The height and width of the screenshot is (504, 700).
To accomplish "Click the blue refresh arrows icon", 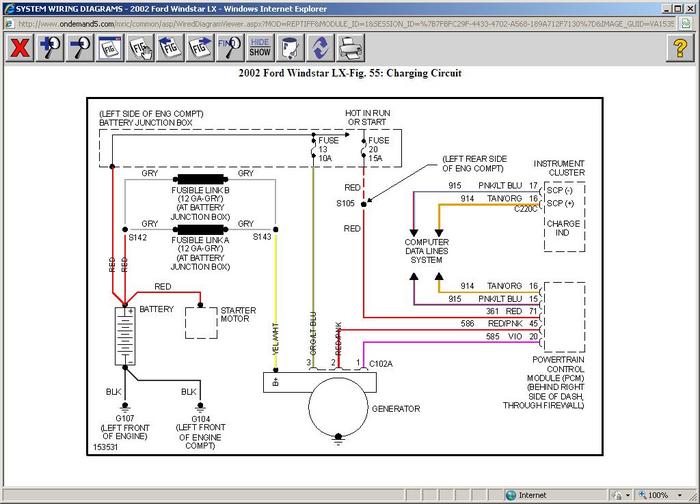I will coord(320,47).
